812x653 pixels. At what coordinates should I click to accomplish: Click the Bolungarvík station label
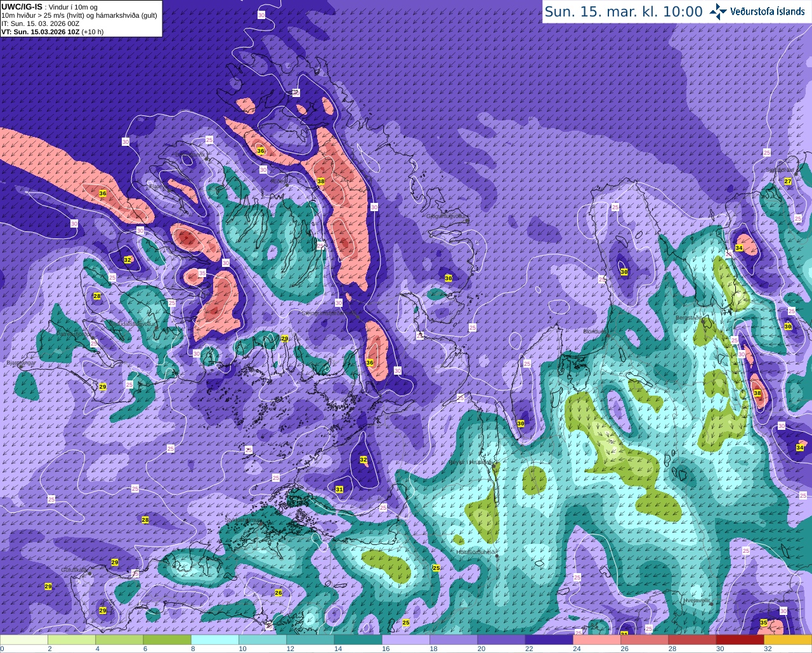(190, 154)
